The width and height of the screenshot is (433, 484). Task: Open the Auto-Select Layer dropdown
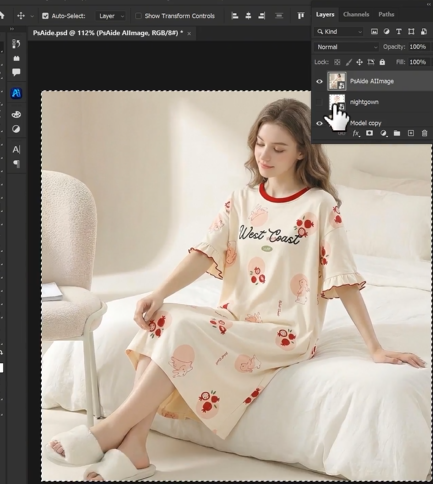(x=111, y=16)
